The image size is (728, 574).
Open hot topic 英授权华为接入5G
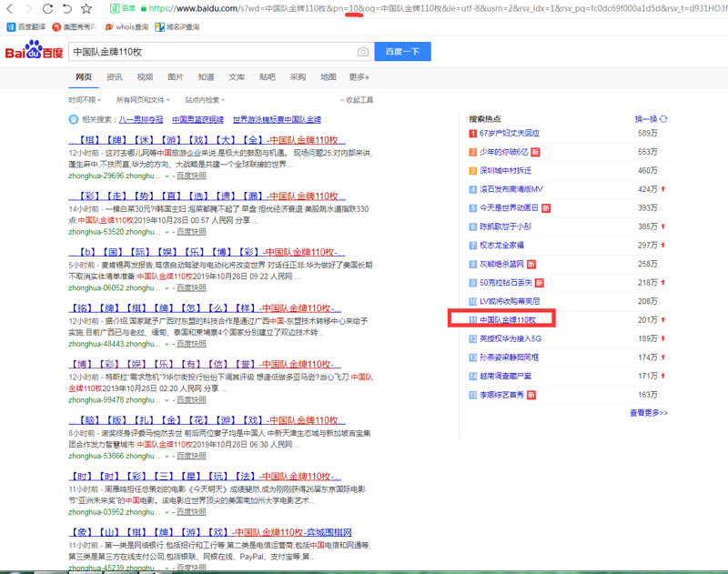coord(511,338)
